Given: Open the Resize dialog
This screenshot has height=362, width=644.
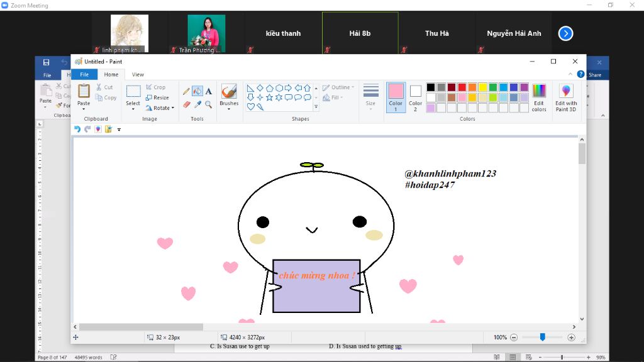Looking at the screenshot, I should pos(157,97).
